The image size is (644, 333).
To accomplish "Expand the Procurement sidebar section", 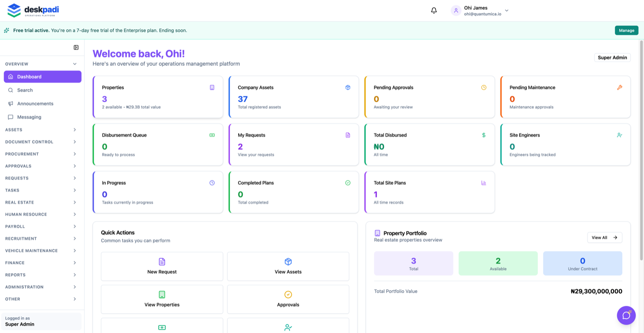I will click(x=41, y=154).
